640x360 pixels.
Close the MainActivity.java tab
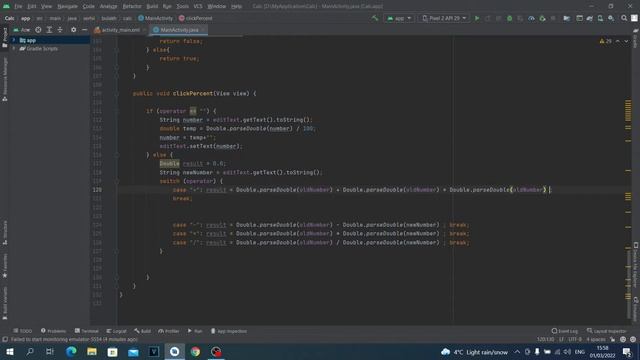203,30
